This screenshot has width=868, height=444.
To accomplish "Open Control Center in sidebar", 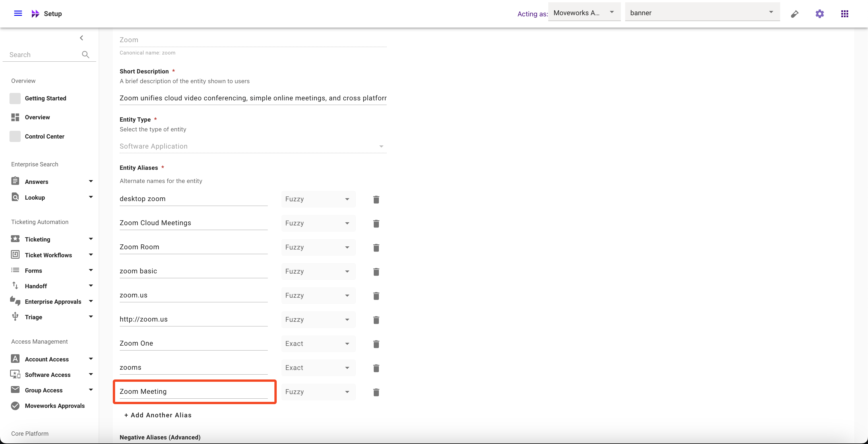I will 44,136.
